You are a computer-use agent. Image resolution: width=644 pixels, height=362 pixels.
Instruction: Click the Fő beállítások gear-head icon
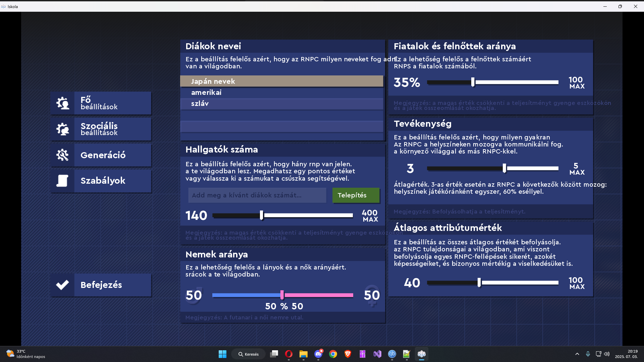[62, 103]
